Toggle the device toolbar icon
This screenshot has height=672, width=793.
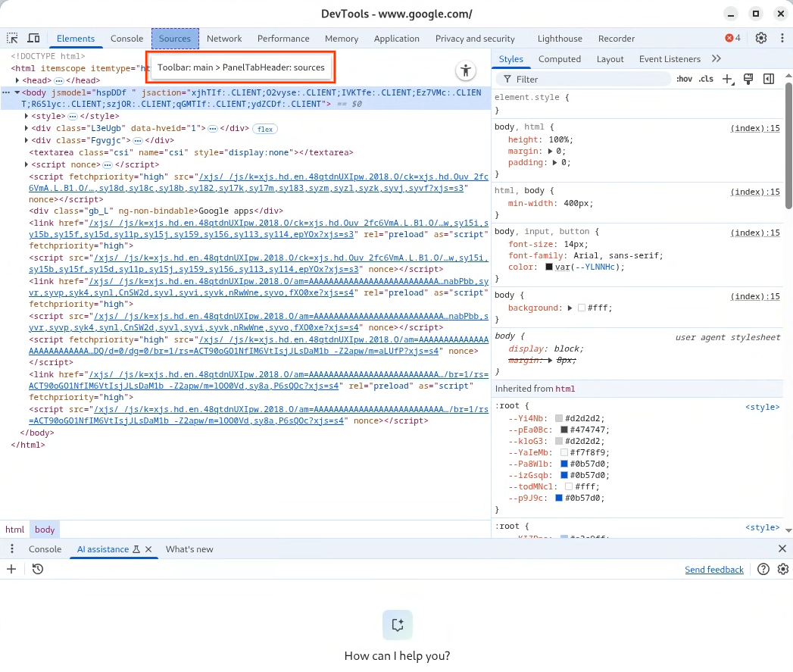pos(33,39)
